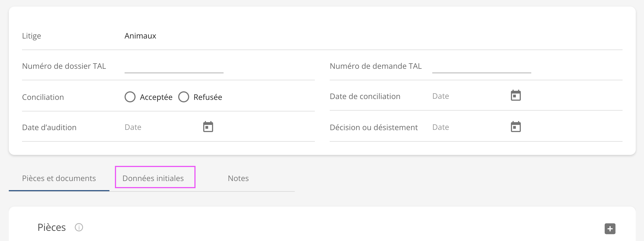Open the Date de conciliation calendar picker
Image resolution: width=644 pixels, height=241 pixels.
click(x=516, y=96)
